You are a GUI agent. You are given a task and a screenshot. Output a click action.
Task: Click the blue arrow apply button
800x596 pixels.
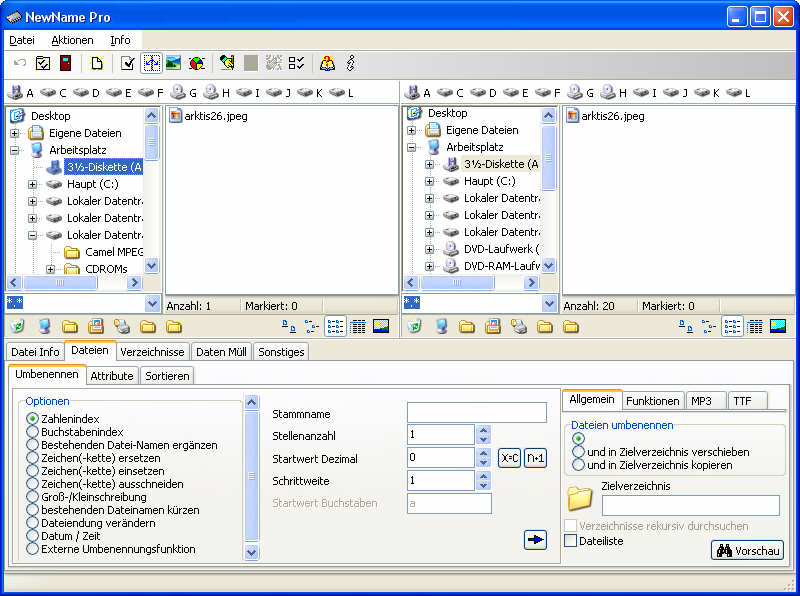pos(535,540)
